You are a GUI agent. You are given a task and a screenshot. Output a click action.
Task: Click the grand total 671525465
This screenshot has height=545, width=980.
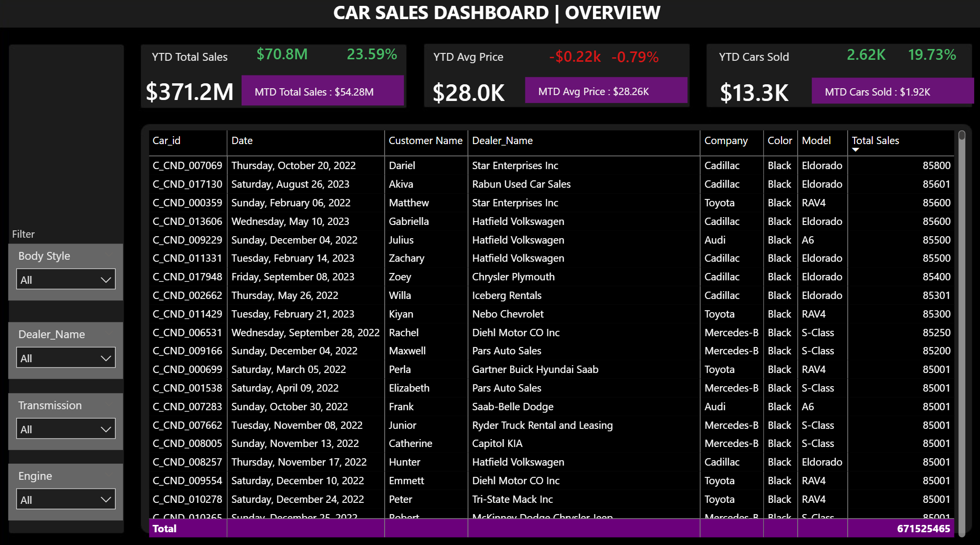(923, 529)
